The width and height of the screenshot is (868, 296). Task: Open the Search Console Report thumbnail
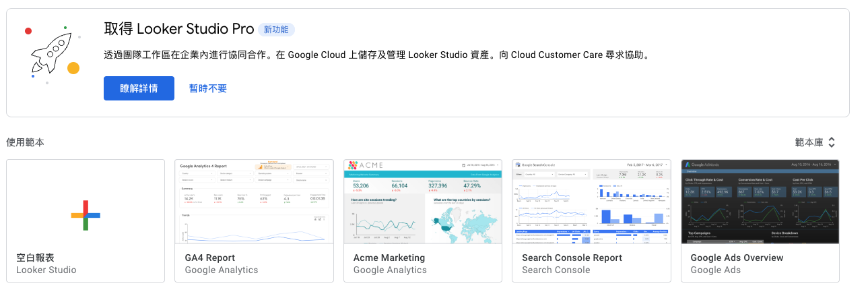coord(591,202)
